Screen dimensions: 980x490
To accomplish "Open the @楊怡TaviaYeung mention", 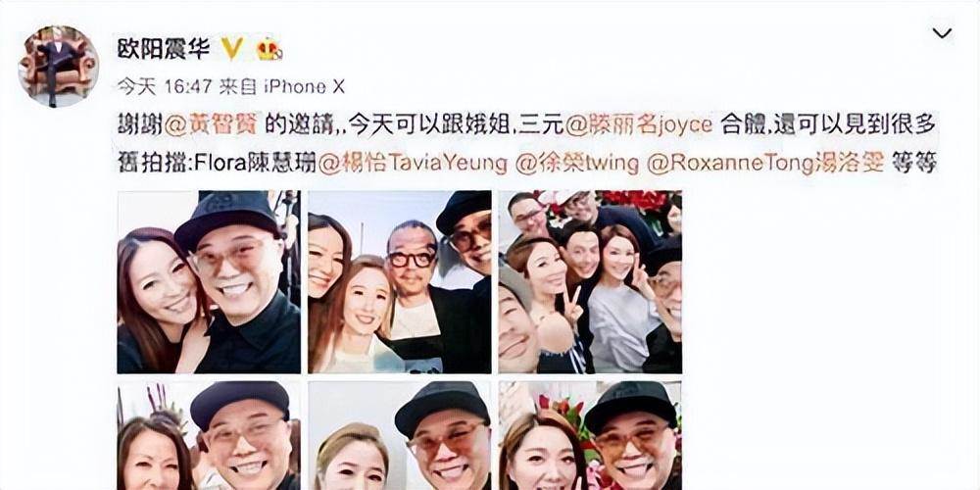I will [414, 163].
